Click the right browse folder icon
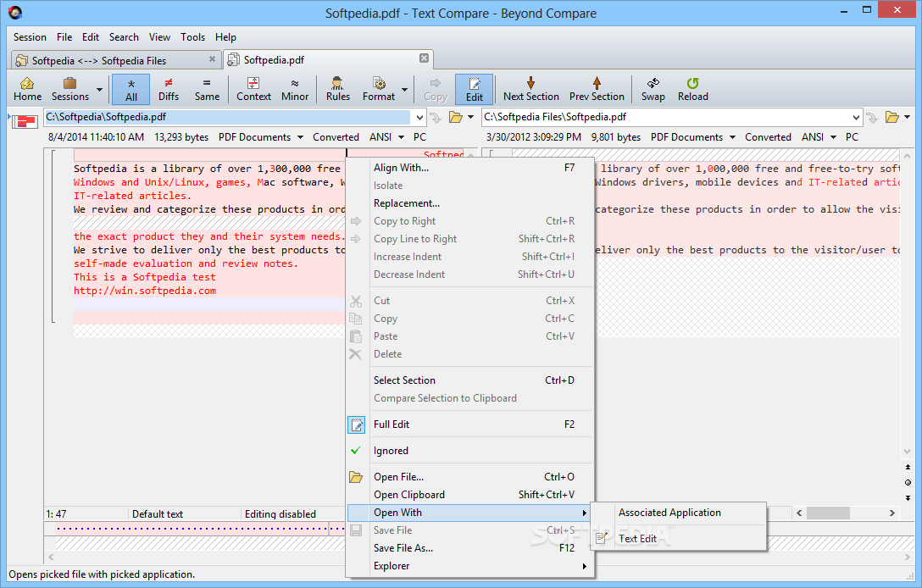 892,117
